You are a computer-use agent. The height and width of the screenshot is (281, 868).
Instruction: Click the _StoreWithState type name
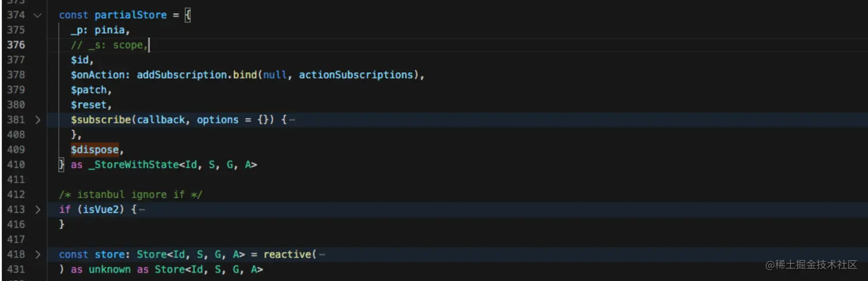coord(133,165)
